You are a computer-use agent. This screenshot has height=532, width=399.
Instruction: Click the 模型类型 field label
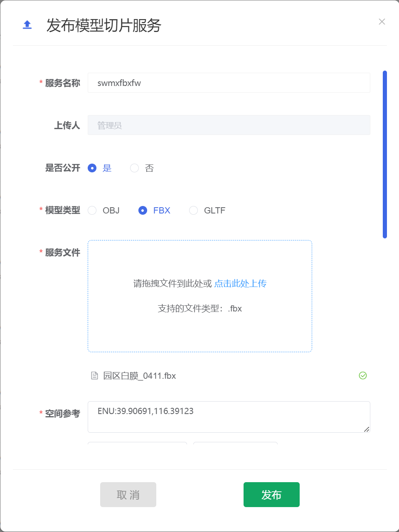[x=62, y=211]
